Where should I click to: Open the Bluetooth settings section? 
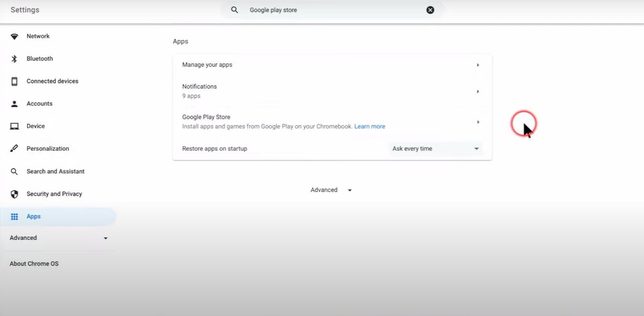40,59
